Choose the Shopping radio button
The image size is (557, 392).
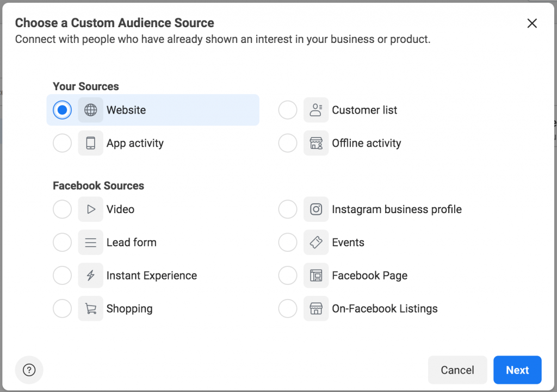(62, 309)
